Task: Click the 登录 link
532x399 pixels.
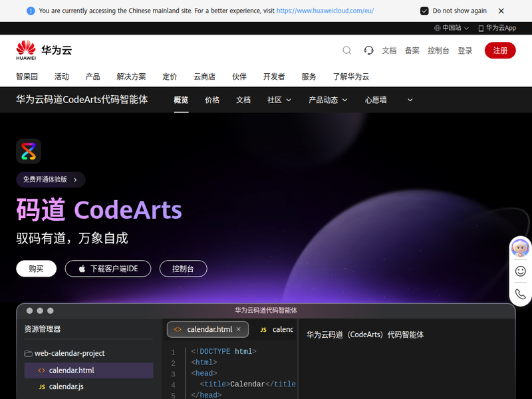Action: 465,51
